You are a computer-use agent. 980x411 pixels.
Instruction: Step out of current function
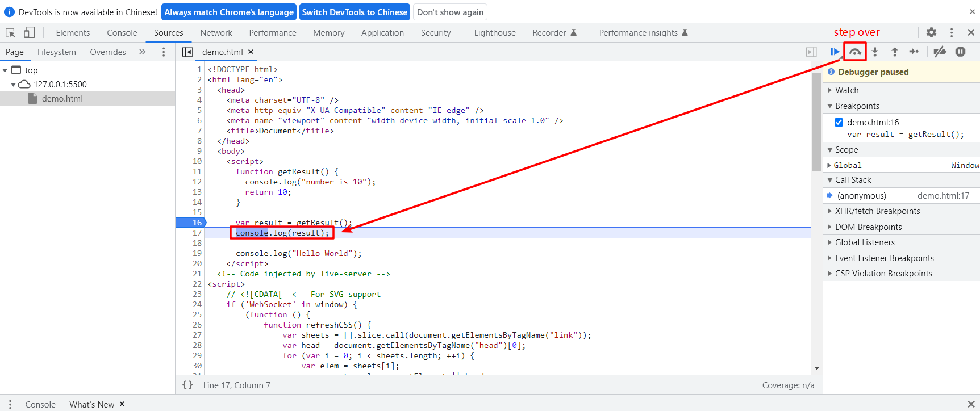pos(895,52)
